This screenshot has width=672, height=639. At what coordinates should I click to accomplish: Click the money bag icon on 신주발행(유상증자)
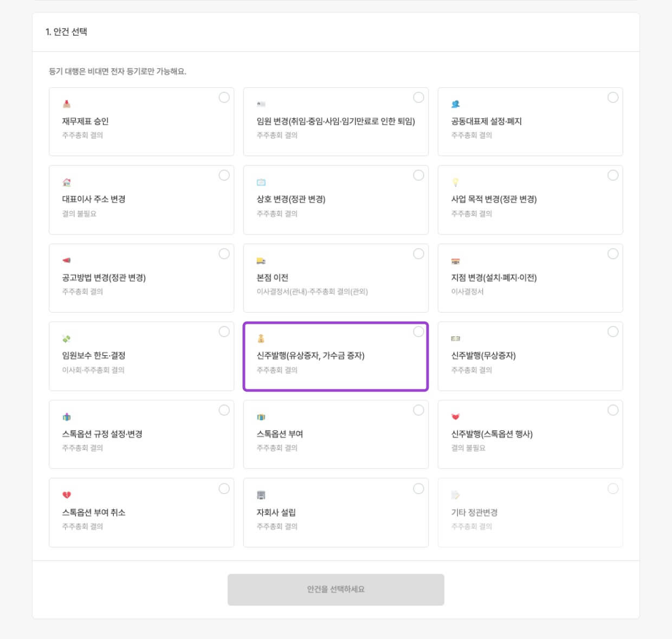click(x=261, y=338)
